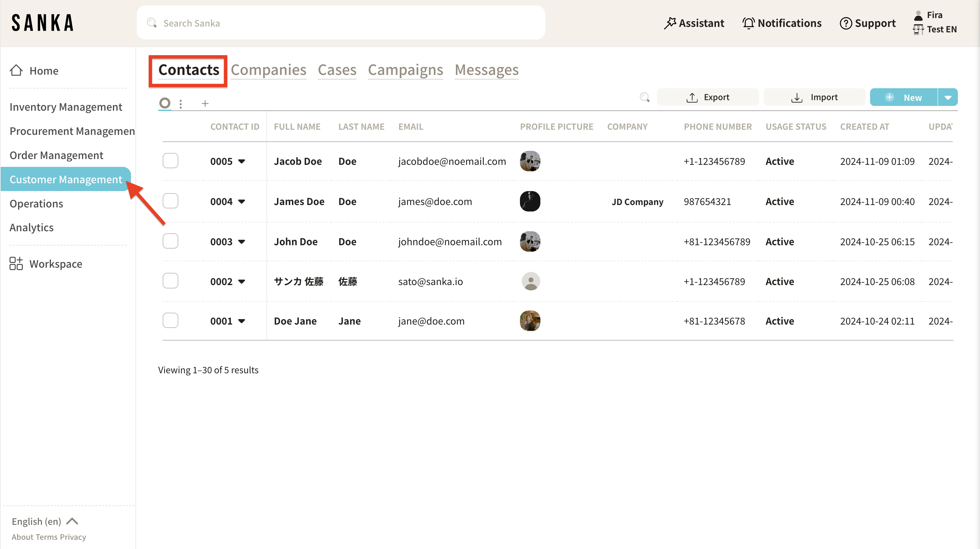Expand the dropdown arrow beside New
This screenshot has width=980, height=549.
(x=948, y=97)
